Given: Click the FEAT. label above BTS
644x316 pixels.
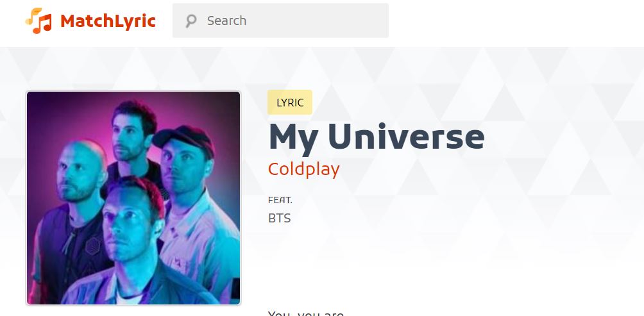Looking at the screenshot, I should click(x=280, y=200).
